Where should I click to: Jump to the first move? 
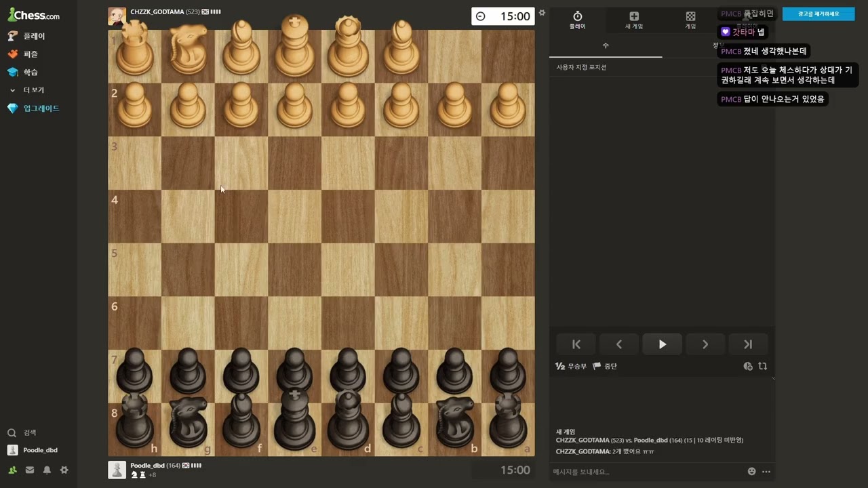tap(576, 344)
